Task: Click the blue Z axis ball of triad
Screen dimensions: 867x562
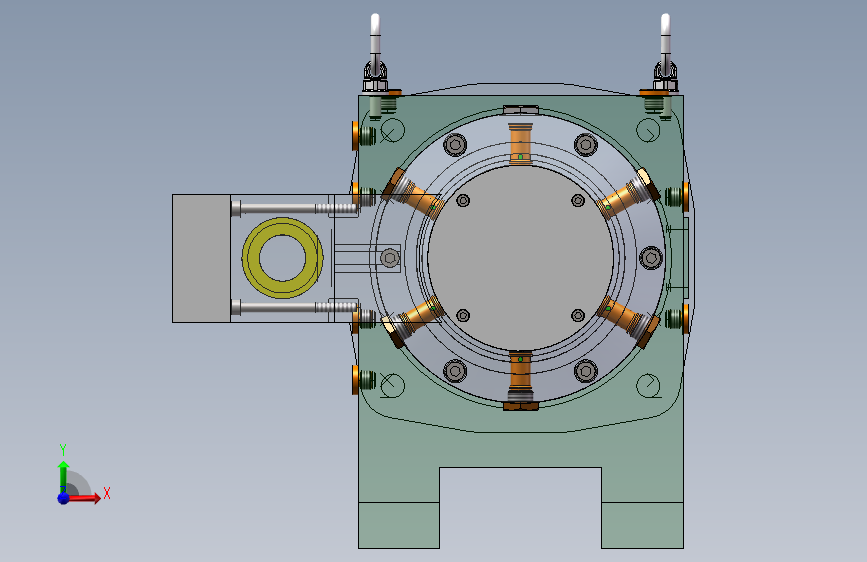Action: (64, 498)
